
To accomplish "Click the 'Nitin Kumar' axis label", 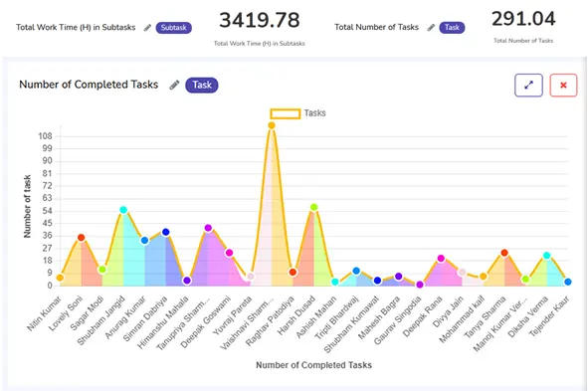I will 45,313.
